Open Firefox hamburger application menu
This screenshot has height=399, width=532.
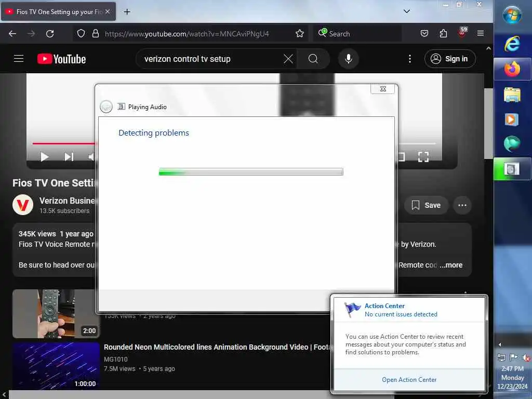pyautogui.click(x=481, y=33)
